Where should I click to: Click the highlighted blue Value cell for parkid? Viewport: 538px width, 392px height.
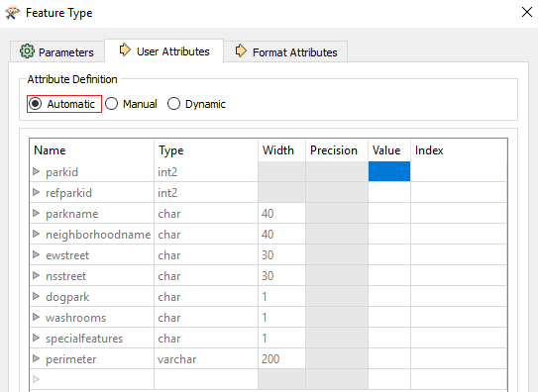click(389, 171)
